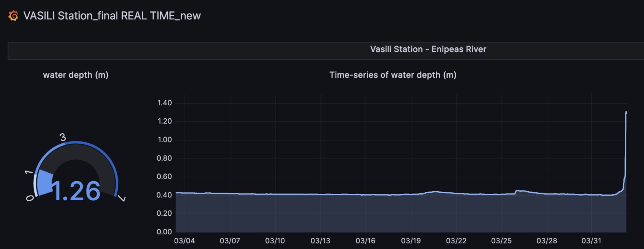Screen dimensions: 644x249
Task: Collapse the Vasili Station - Enipeas River row
Action: pos(428,49)
